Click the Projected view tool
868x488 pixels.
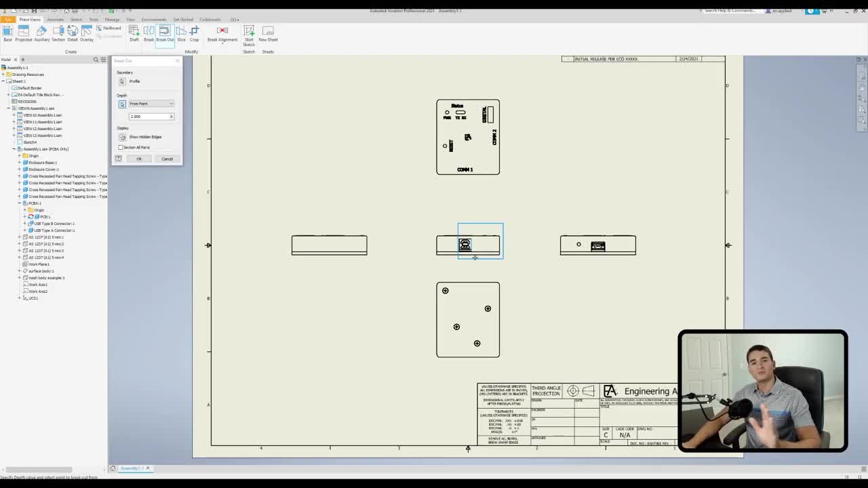pos(23,33)
